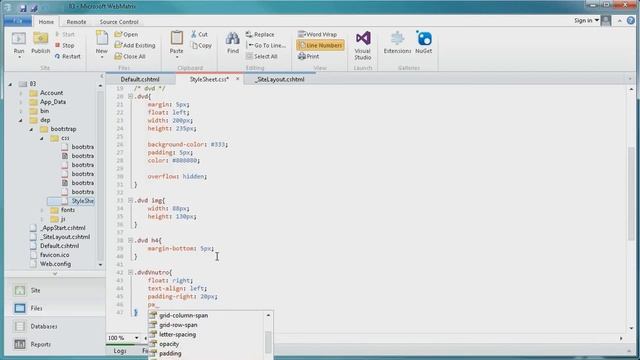This screenshot has height=360, width=640.
Task: Open the NuGet gallery
Action: 423,42
